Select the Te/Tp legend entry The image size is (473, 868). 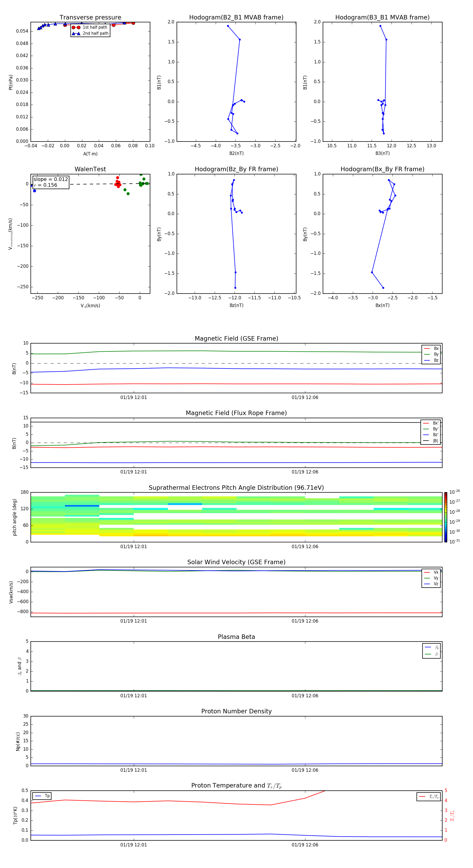pos(428,796)
